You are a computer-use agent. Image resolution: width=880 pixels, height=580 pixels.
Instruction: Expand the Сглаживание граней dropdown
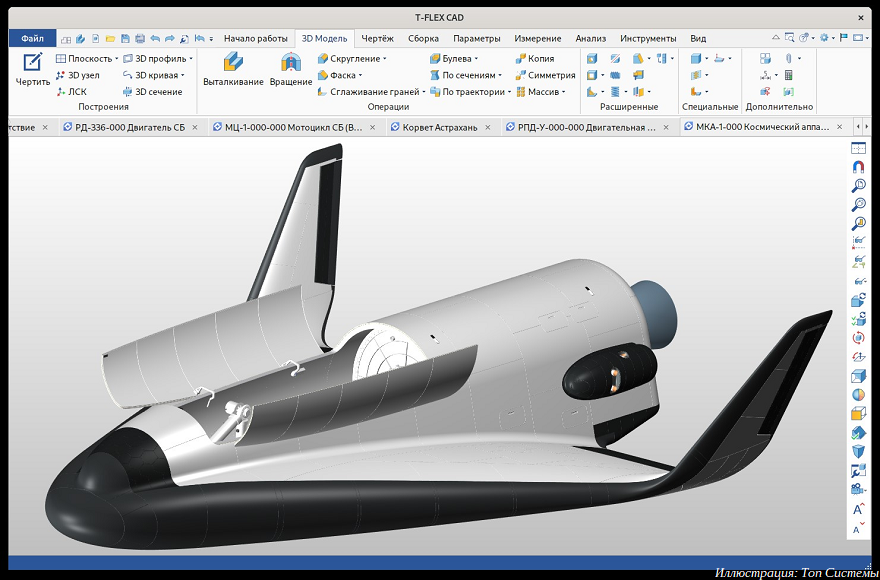pyautogui.click(x=424, y=92)
